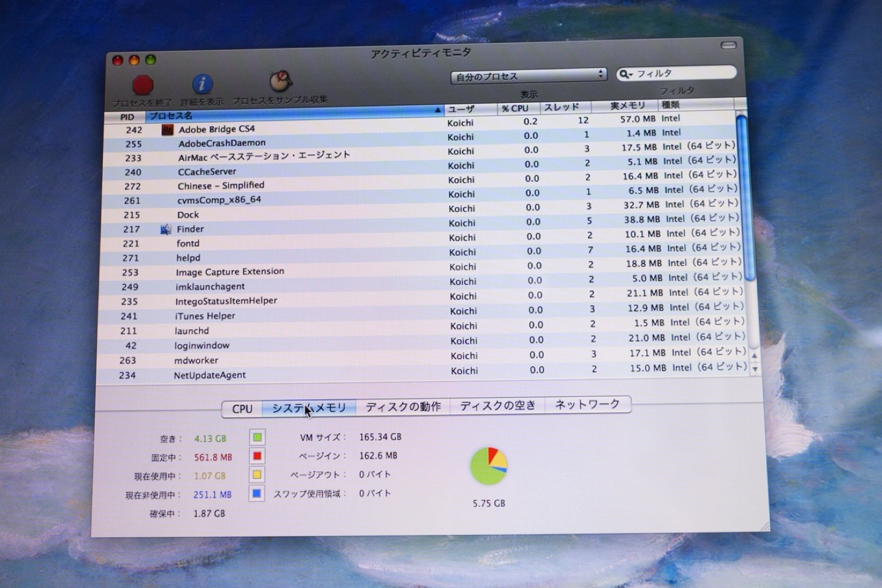Screen dimensions: 882x588
Task: Click the 251.1 MB inactive value
Action: click(213, 495)
